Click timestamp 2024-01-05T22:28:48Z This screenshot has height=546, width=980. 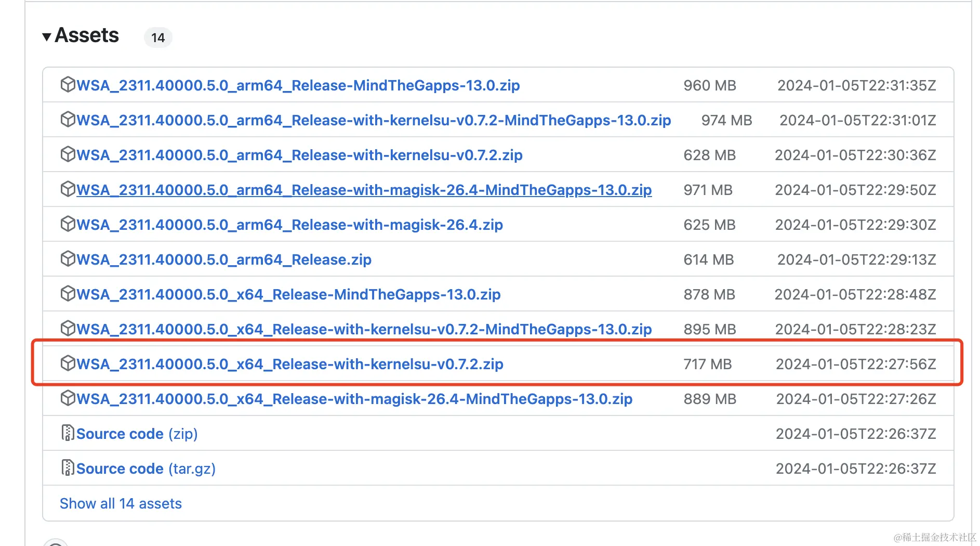[855, 294]
